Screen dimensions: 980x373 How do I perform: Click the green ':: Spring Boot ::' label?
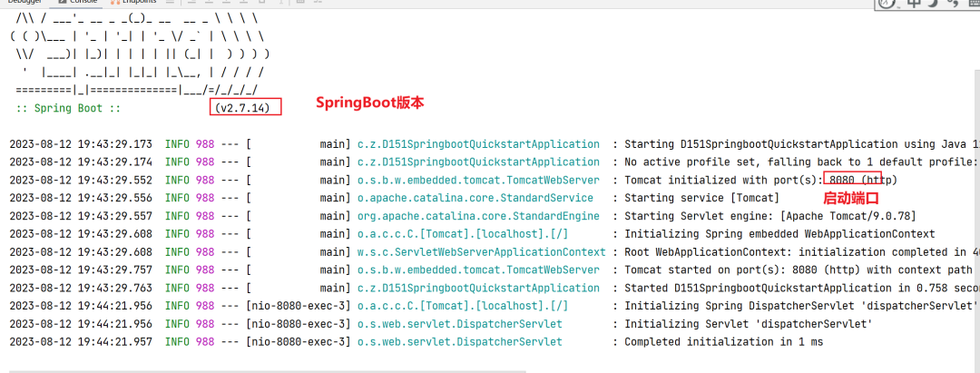pos(69,108)
